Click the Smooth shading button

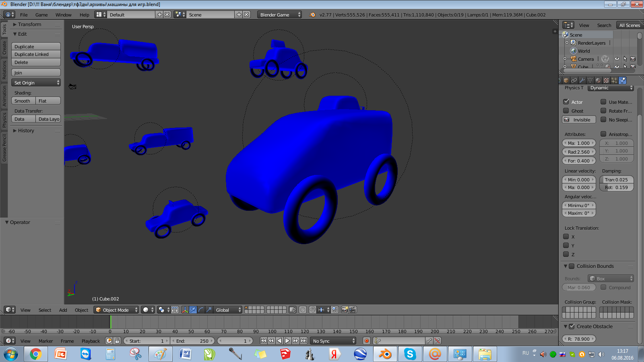23,101
